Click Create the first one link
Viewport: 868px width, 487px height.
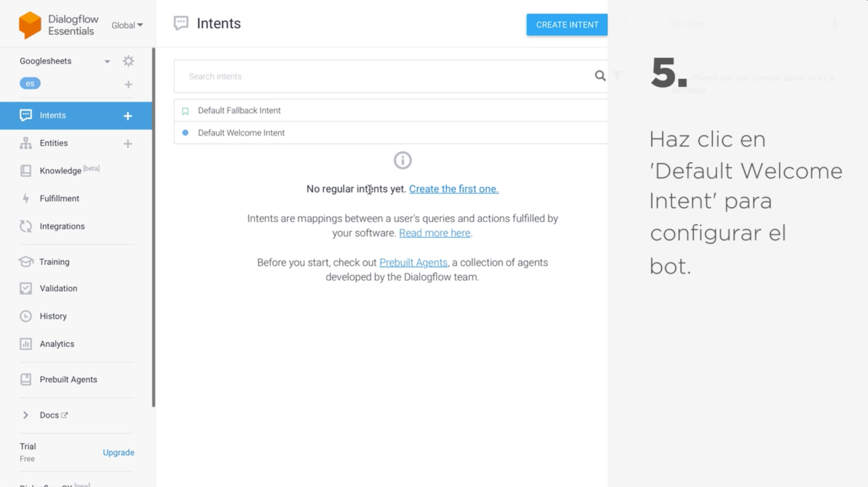(454, 189)
